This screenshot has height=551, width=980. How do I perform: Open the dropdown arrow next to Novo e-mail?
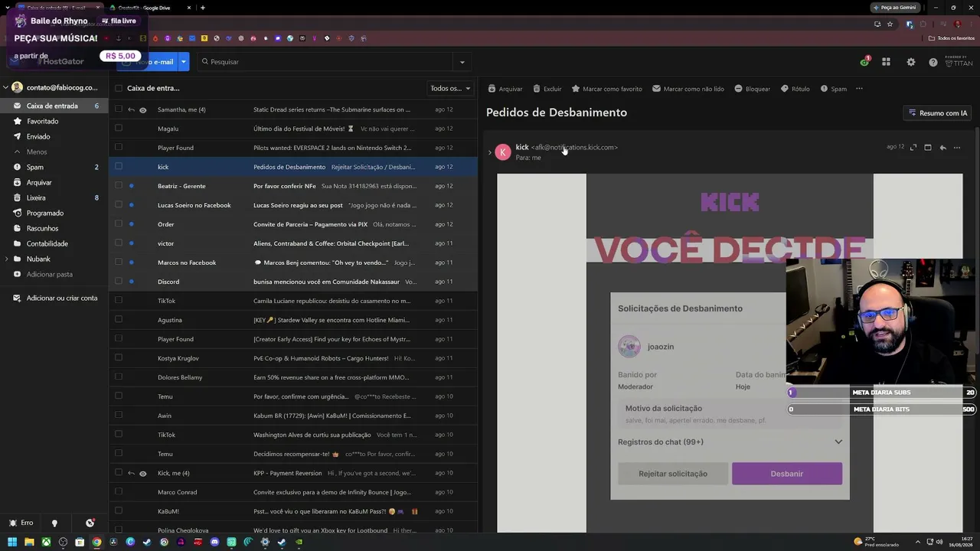[184, 62]
